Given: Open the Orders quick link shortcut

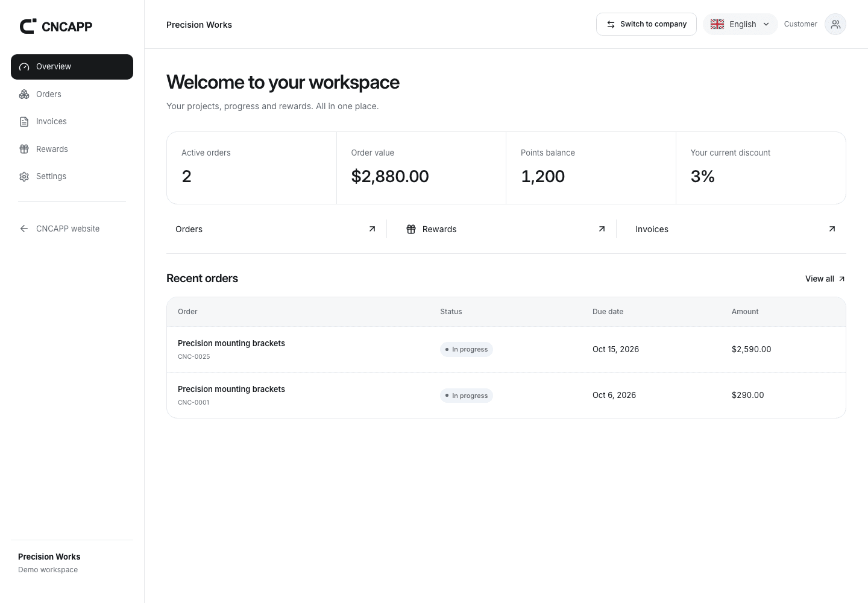Looking at the screenshot, I should click(276, 229).
